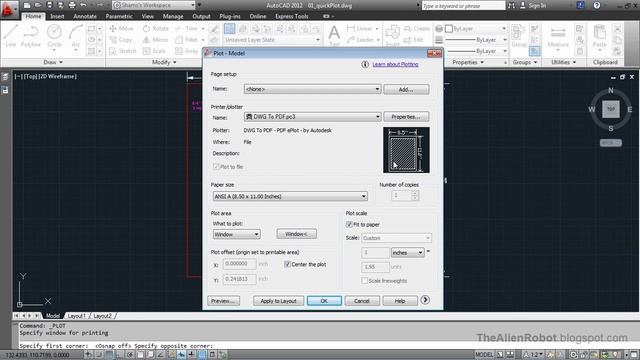This screenshot has width=640, height=360.
Task: Toggle Plot to file checkbox
Action: click(216, 167)
